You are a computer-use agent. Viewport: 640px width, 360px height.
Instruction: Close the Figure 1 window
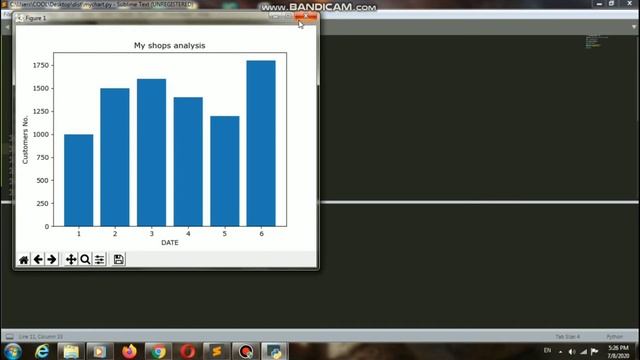pos(305,16)
